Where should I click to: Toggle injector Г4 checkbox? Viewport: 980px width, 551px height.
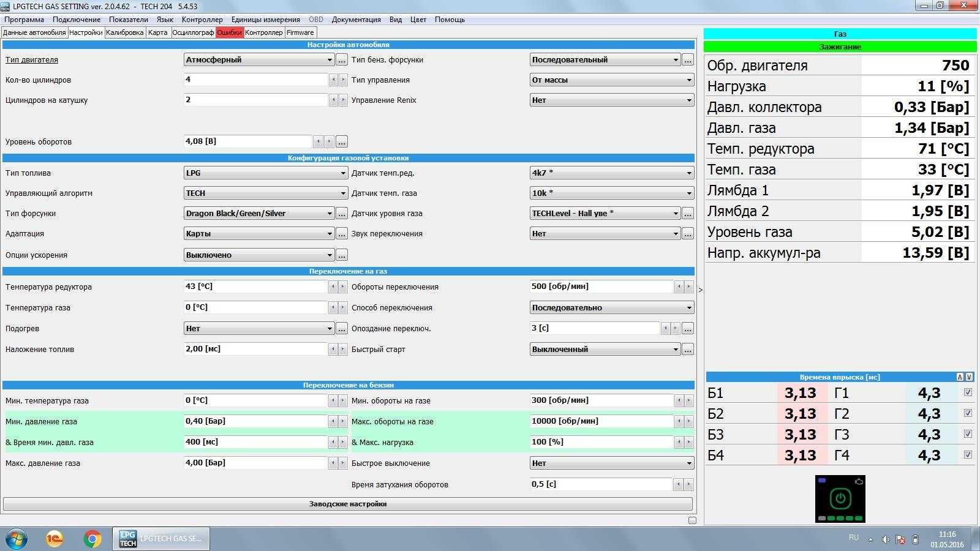tap(968, 455)
